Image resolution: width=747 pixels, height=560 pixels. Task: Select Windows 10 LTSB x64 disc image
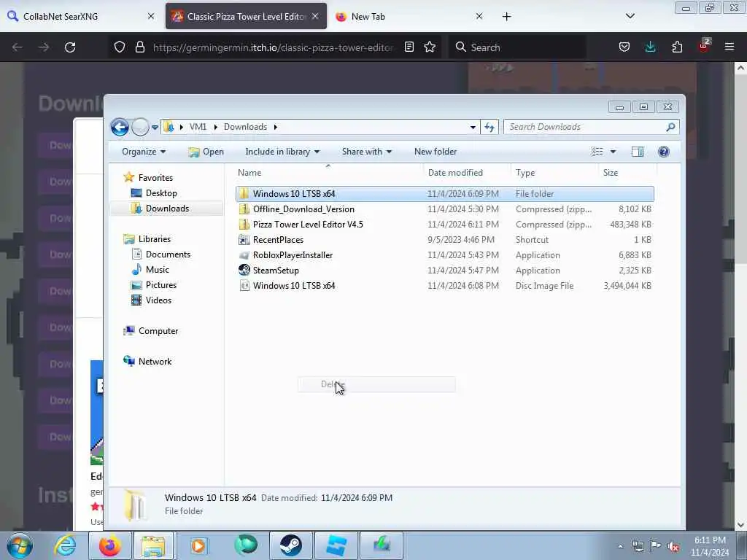(x=444, y=286)
